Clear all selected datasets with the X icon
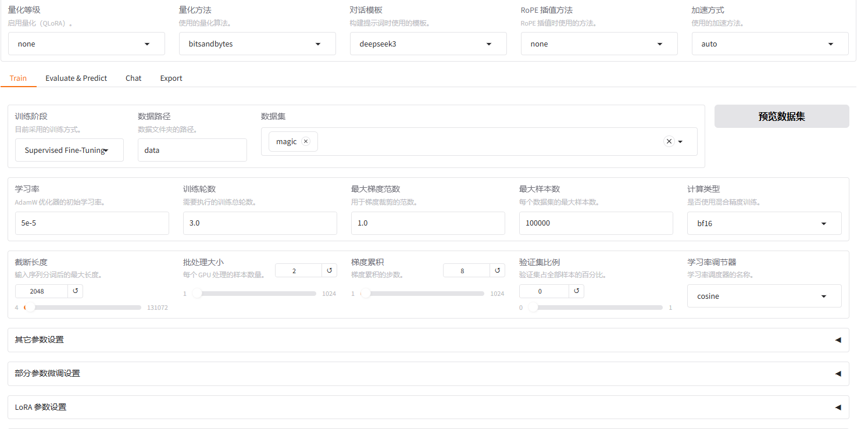This screenshot has height=429, width=868. [x=669, y=141]
